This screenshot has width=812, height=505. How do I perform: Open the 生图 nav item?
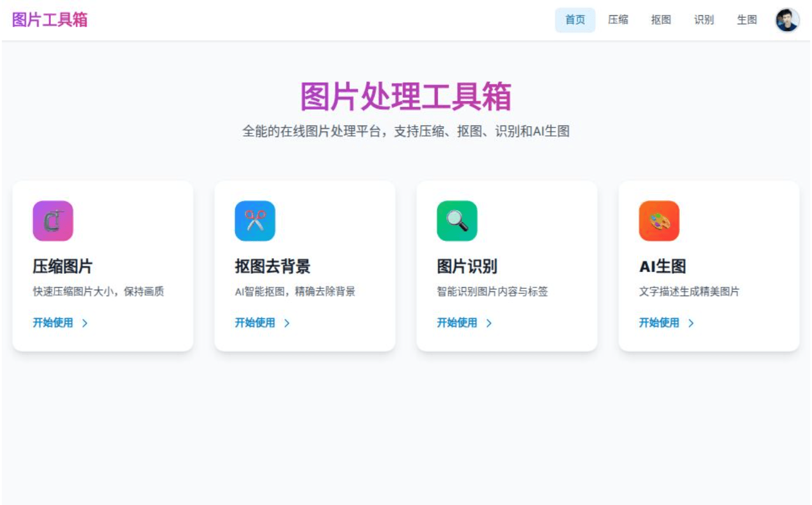click(x=746, y=20)
